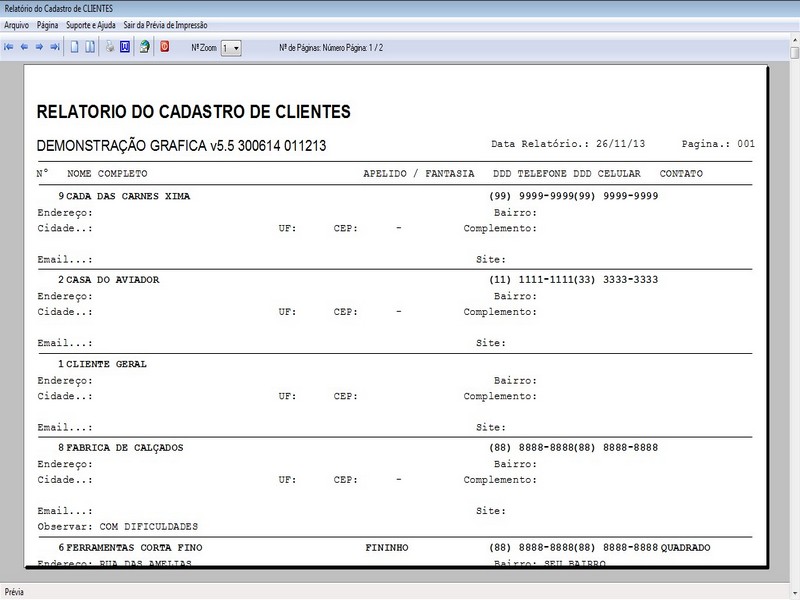Export the report to Word

click(124, 44)
